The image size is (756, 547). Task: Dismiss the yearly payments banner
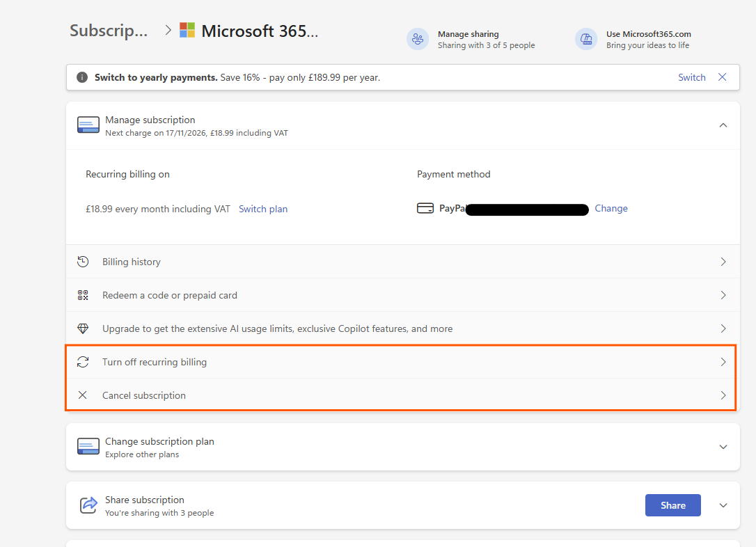click(x=723, y=77)
